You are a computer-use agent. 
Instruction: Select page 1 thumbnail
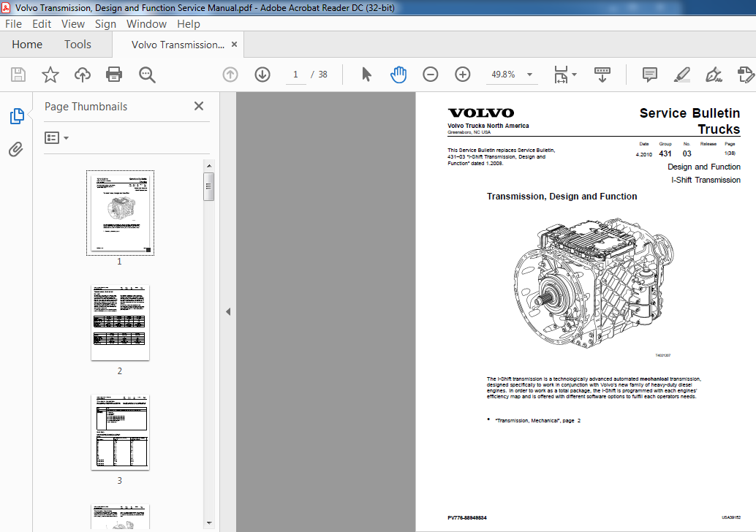click(x=120, y=213)
